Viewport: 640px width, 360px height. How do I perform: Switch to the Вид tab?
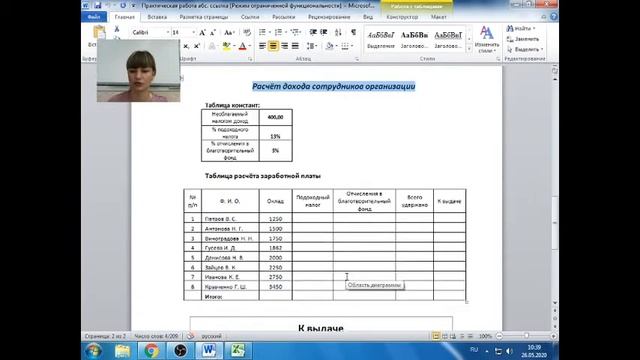(x=368, y=17)
